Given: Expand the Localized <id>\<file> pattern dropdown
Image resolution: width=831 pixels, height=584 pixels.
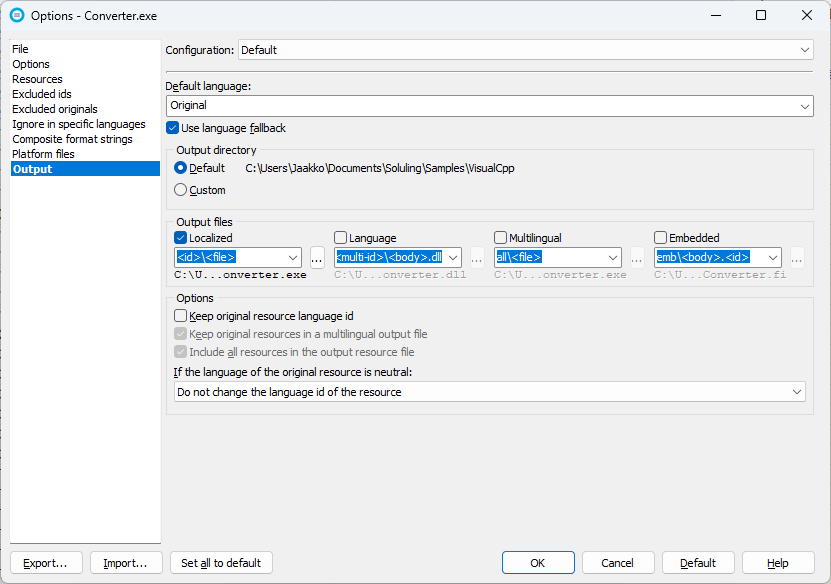Looking at the screenshot, I should coord(293,258).
